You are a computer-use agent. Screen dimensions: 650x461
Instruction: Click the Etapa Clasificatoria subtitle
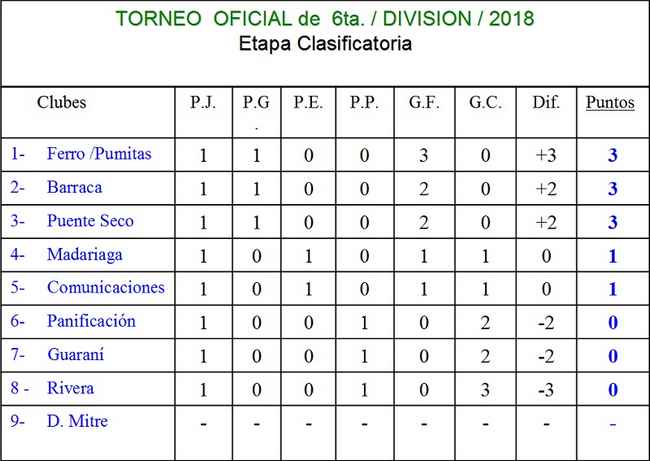[x=326, y=45]
